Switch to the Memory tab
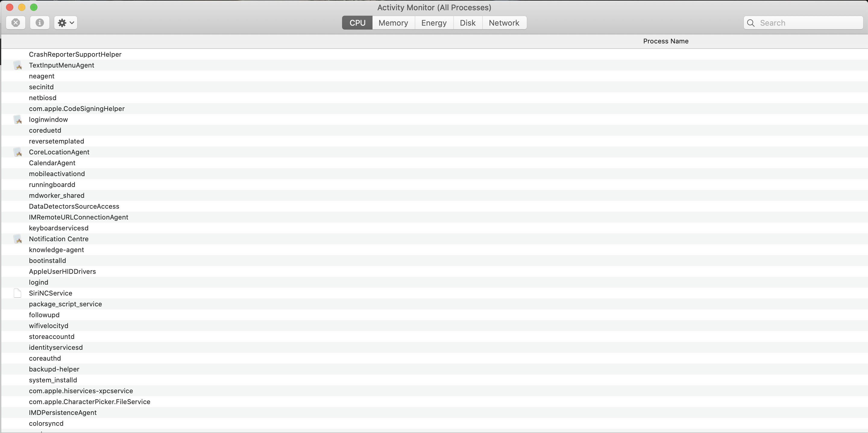The image size is (868, 433). click(393, 23)
